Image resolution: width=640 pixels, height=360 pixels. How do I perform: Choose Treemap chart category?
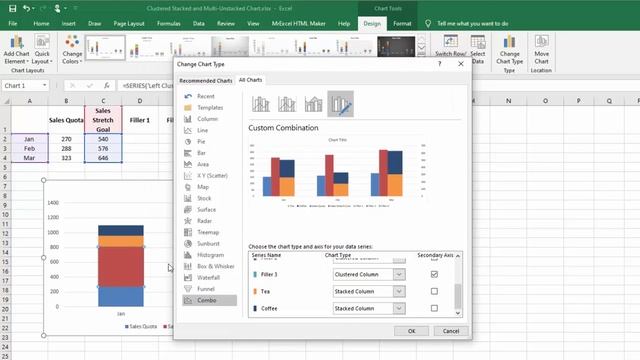coord(209,232)
